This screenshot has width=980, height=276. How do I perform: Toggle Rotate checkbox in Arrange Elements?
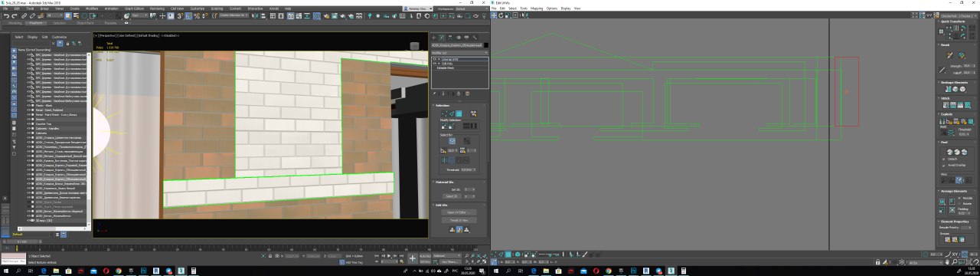959,204
